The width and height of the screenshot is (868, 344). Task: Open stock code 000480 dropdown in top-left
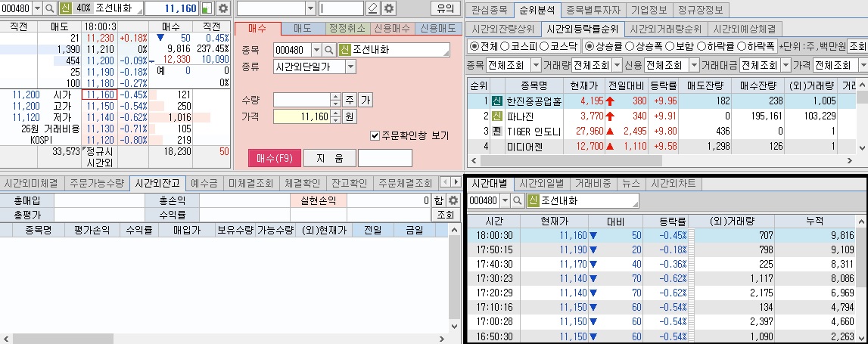pyautogui.click(x=37, y=8)
